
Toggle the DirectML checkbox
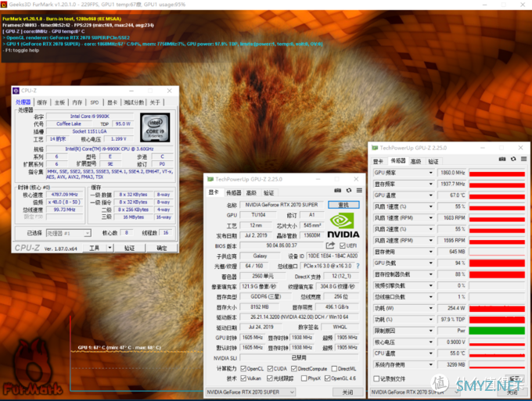point(334,368)
